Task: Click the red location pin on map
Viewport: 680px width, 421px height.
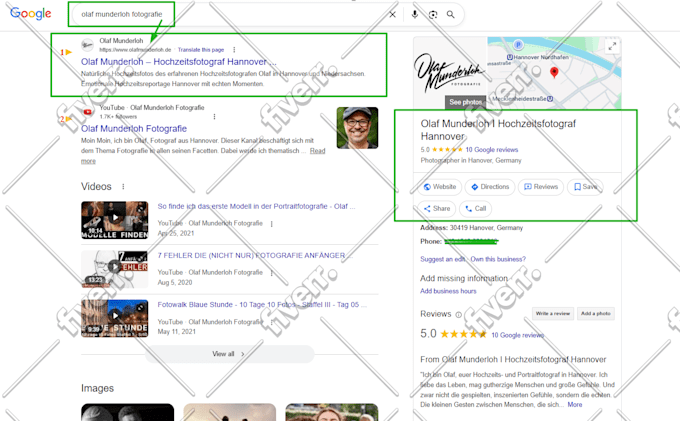Action: (x=554, y=72)
